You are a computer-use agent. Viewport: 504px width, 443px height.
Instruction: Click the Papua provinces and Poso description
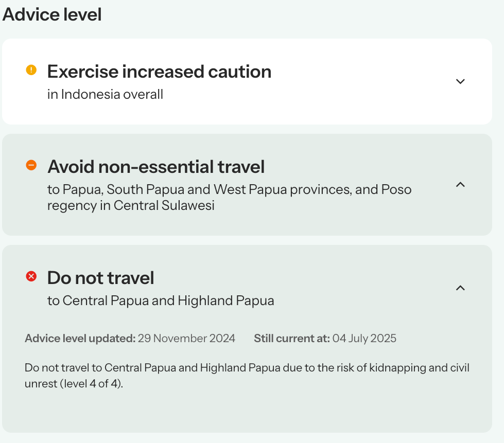[229, 197]
